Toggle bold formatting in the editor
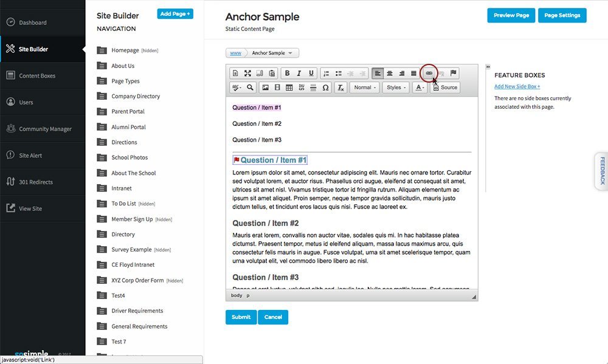The width and height of the screenshot is (608, 364). (287, 74)
